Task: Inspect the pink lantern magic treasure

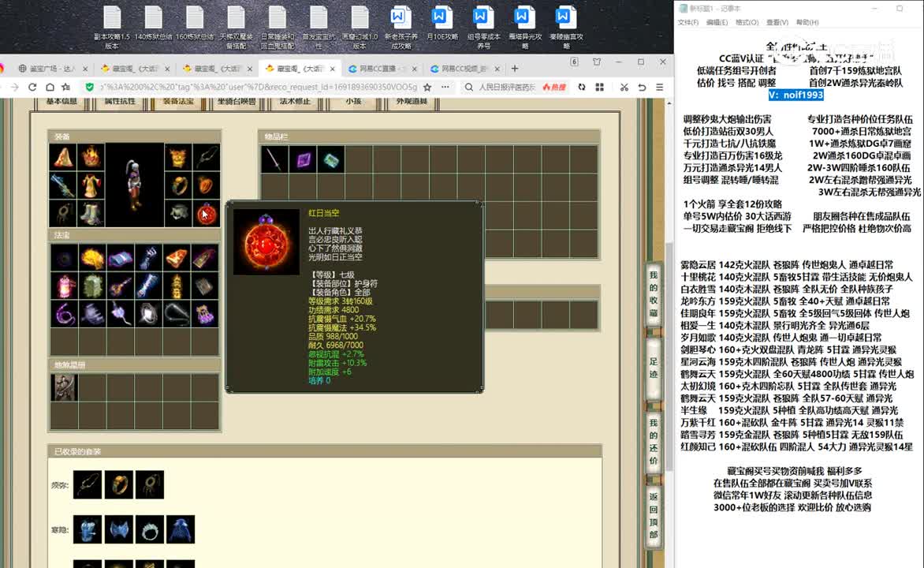Action: pos(64,286)
